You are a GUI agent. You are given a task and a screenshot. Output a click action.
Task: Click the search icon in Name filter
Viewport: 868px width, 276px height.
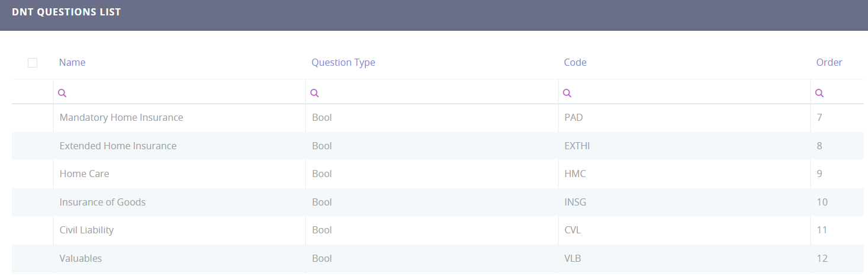point(62,93)
